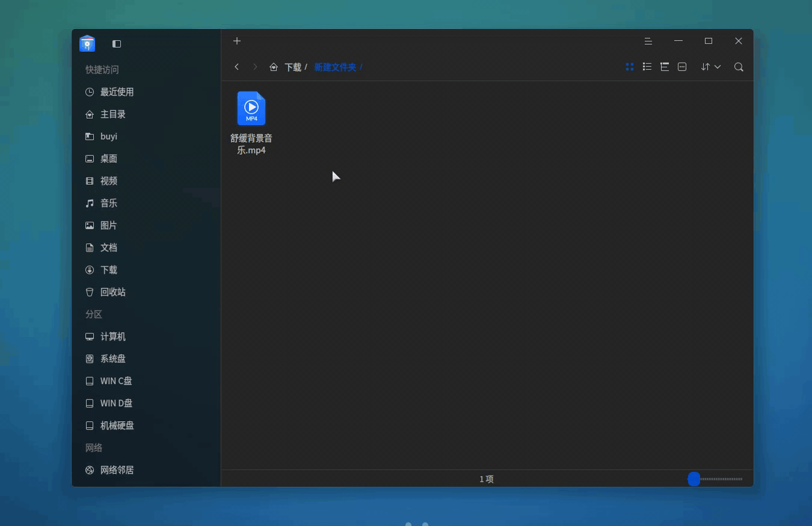
Task: Minimize the file manager window
Action: pyautogui.click(x=678, y=41)
